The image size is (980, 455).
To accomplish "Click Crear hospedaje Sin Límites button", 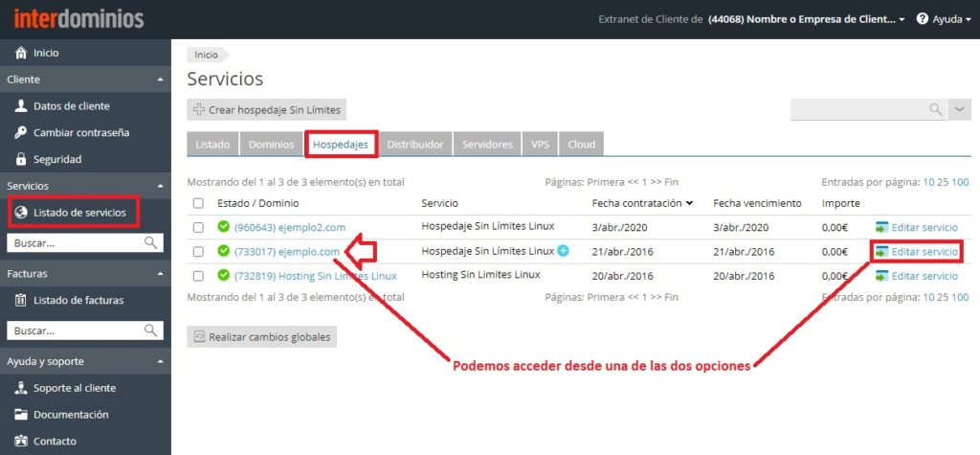I will point(266,109).
